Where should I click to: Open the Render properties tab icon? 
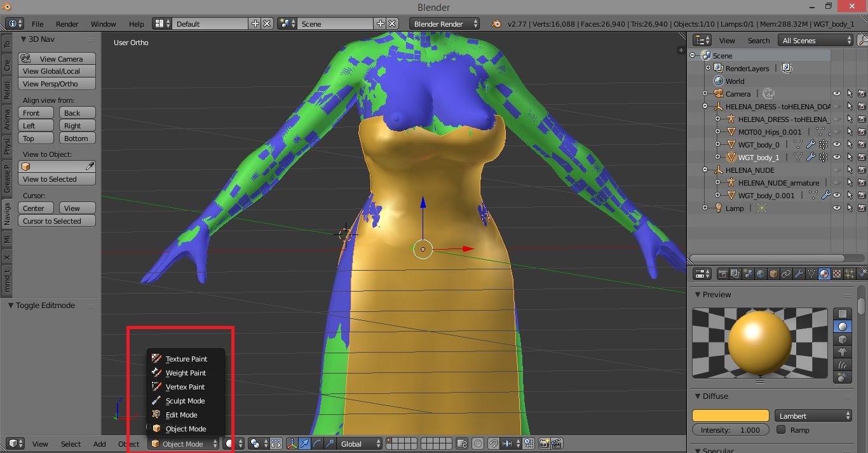pyautogui.click(x=723, y=274)
